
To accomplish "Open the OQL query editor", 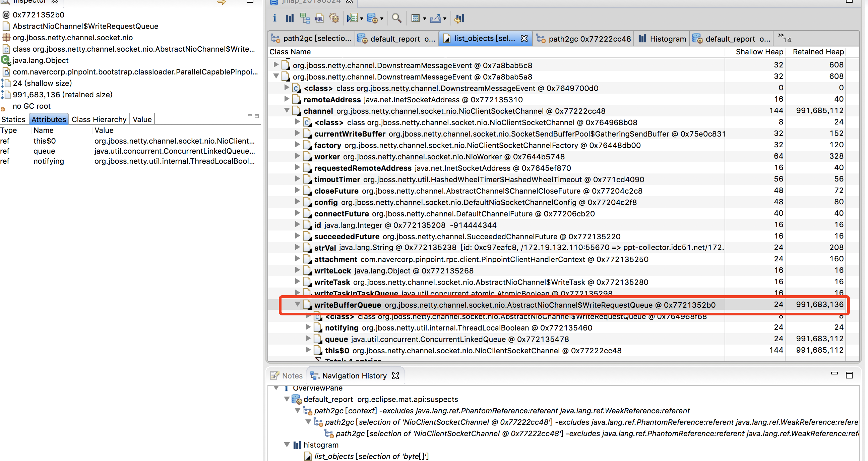I will (x=319, y=18).
